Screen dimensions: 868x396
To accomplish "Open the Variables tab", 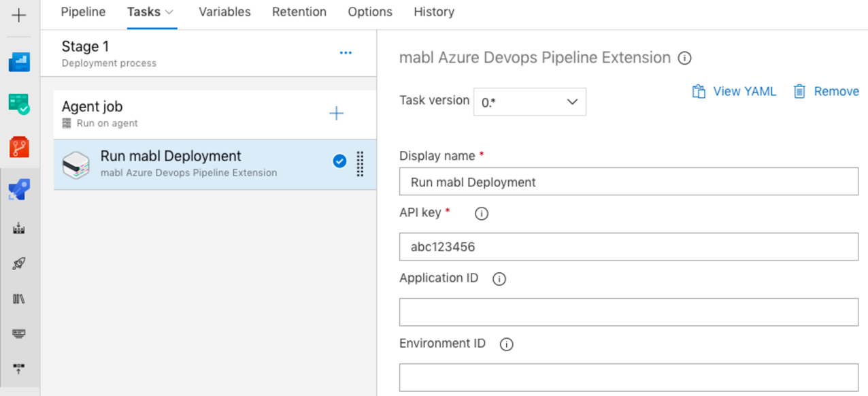I will tap(224, 12).
